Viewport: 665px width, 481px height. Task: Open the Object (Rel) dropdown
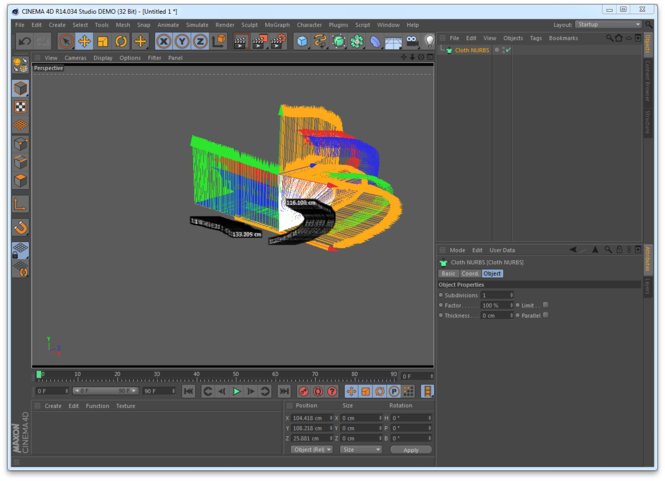pyautogui.click(x=312, y=450)
